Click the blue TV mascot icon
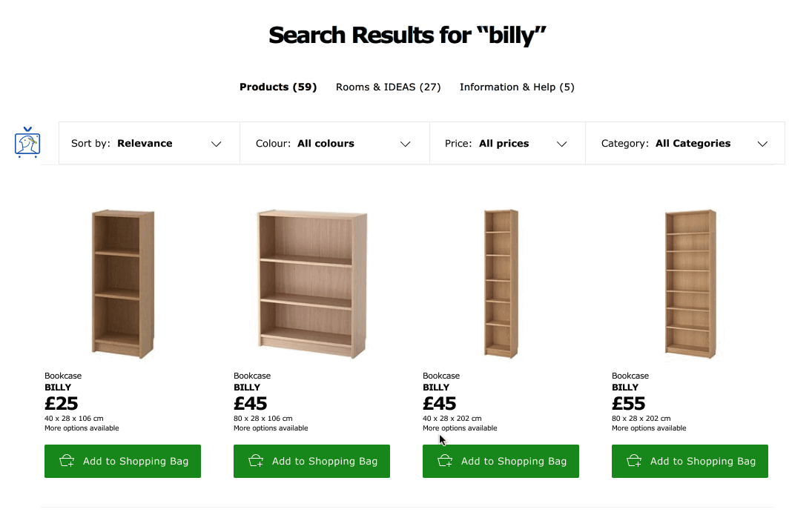812x512 pixels. tap(27, 142)
